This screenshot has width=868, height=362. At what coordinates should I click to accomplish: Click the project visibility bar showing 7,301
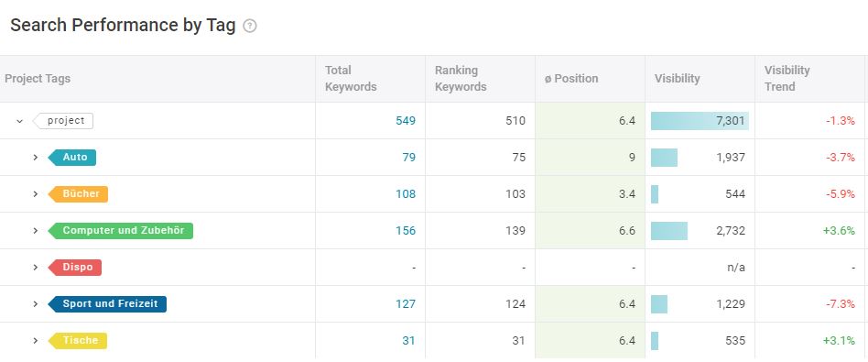coord(700,121)
